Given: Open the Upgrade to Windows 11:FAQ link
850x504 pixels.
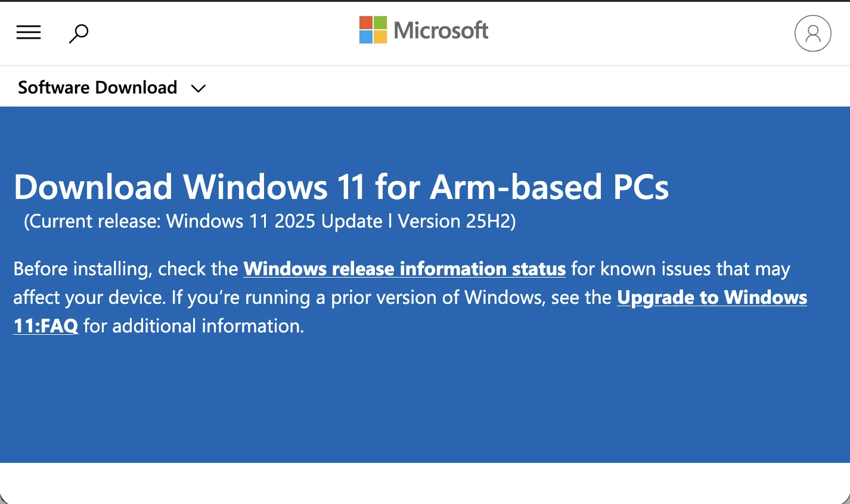Looking at the screenshot, I should (712, 298).
